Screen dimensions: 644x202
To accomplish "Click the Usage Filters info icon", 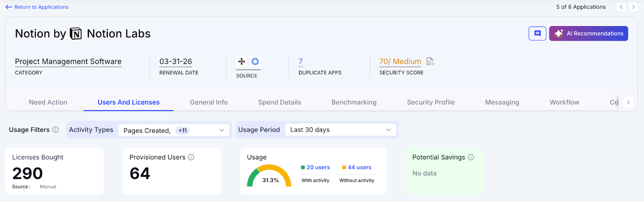I will click(x=56, y=130).
